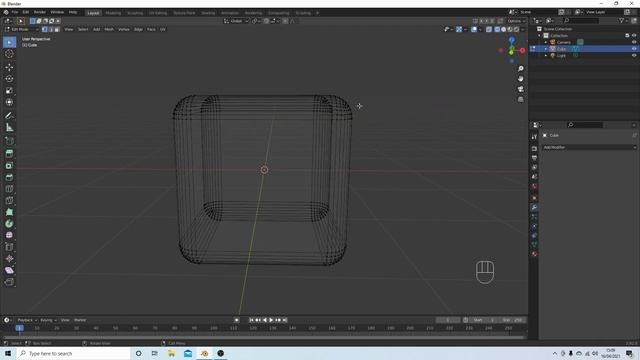Open the Playback dropdown in timeline
The height and width of the screenshot is (360, 640).
[x=27, y=320]
